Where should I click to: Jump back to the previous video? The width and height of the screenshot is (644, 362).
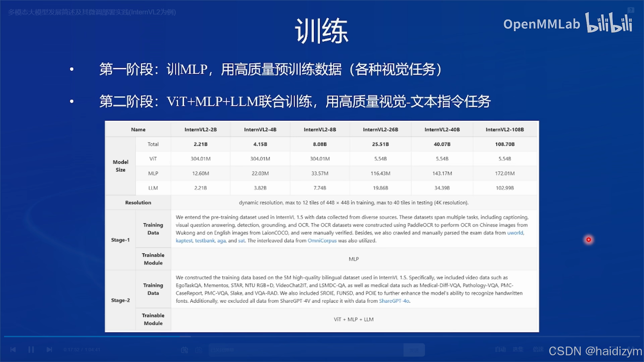pos(13,349)
